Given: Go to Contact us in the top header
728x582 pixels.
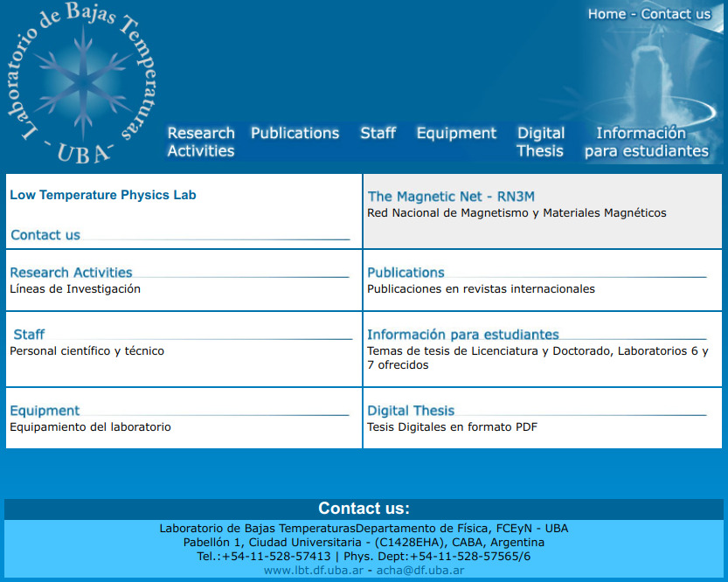Looking at the screenshot, I should [676, 14].
